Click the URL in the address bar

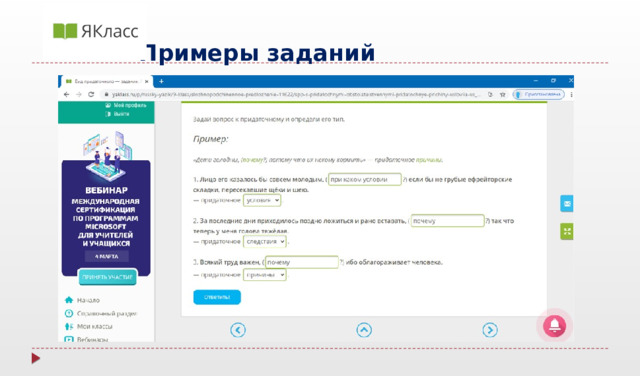296,94
